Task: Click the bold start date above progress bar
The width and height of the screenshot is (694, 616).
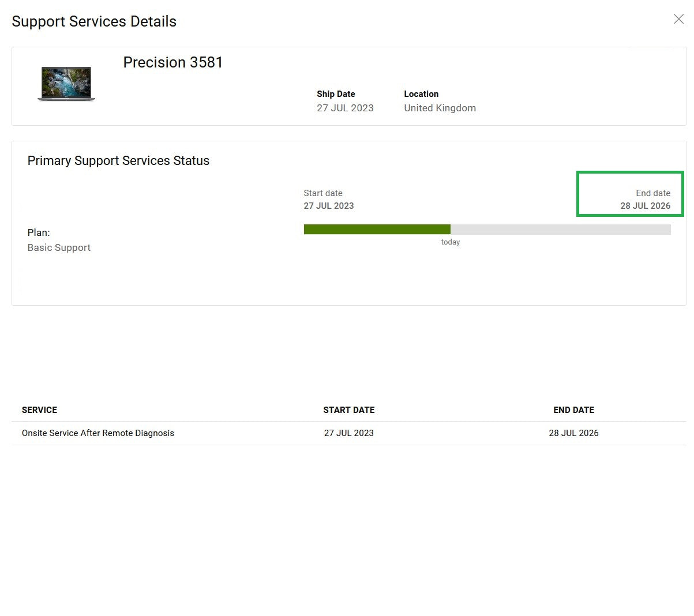Action: 328,206
